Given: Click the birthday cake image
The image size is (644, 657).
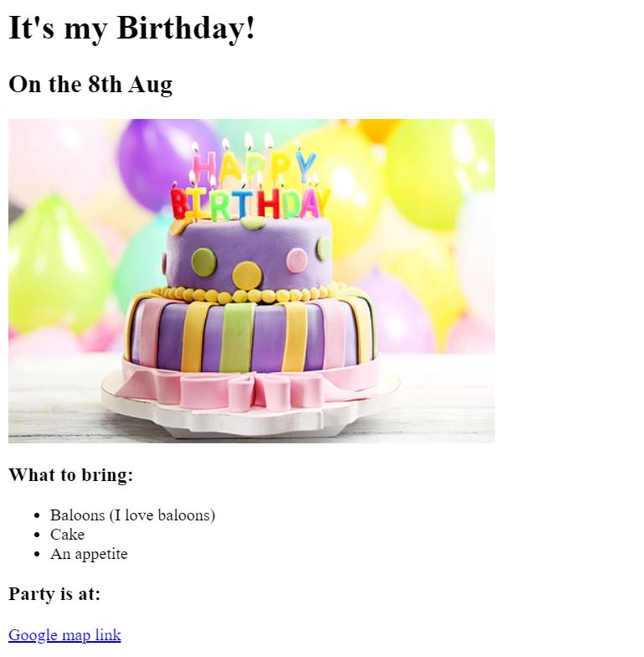Looking at the screenshot, I should pos(251,281).
